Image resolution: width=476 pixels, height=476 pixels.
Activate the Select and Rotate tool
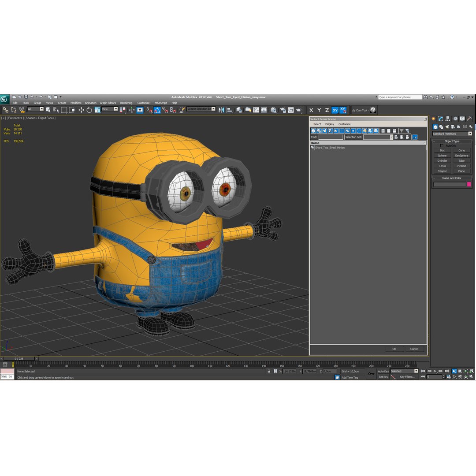tap(89, 110)
